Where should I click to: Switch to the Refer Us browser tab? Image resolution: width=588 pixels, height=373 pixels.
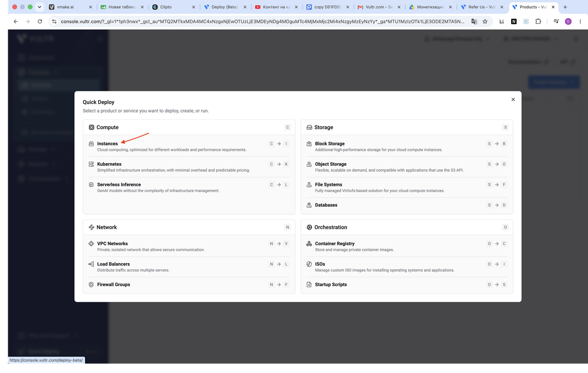[482, 7]
